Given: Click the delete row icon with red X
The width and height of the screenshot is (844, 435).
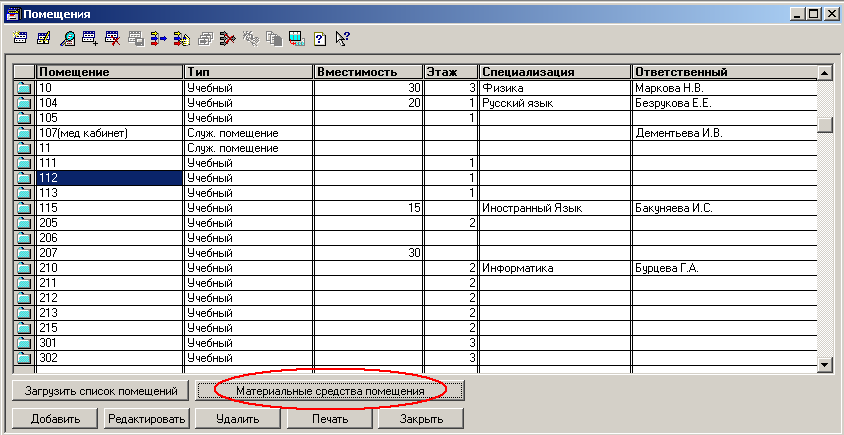Looking at the screenshot, I should click(x=112, y=40).
